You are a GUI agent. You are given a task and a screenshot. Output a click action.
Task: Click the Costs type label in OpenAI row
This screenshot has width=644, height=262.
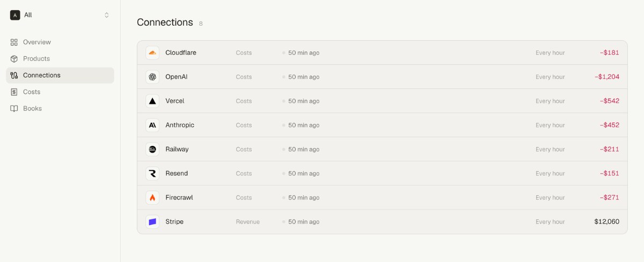point(244,77)
